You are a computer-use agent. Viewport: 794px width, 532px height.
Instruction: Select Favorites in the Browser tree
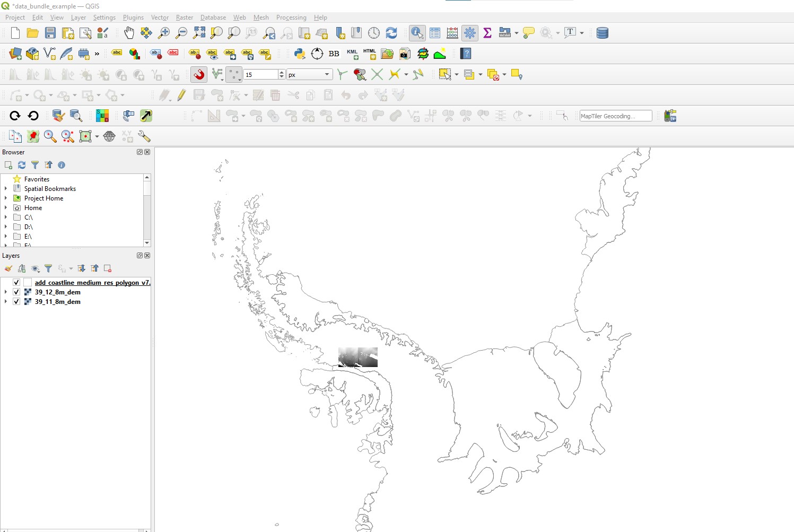[x=37, y=179]
